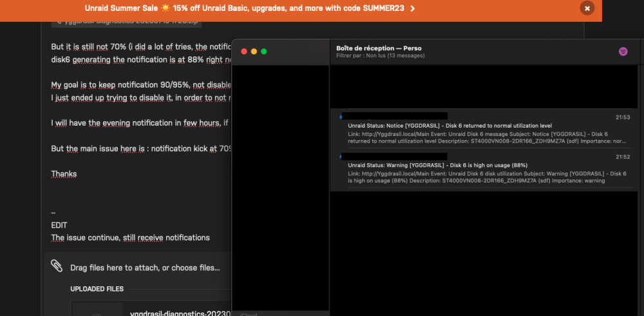
Task: Open the Unraid Summer Sale SUMMER23 offer link
Action: [244, 8]
